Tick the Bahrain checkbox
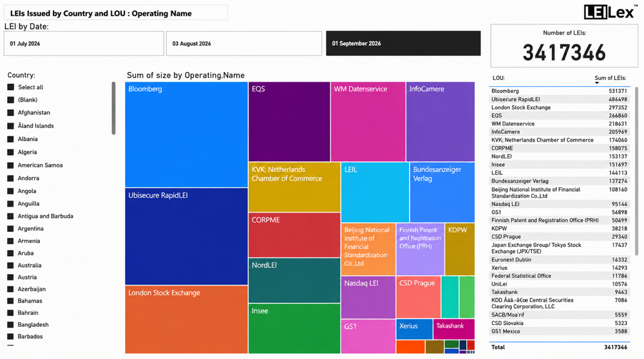Image resolution: width=644 pixels, height=359 pixels. [x=11, y=313]
